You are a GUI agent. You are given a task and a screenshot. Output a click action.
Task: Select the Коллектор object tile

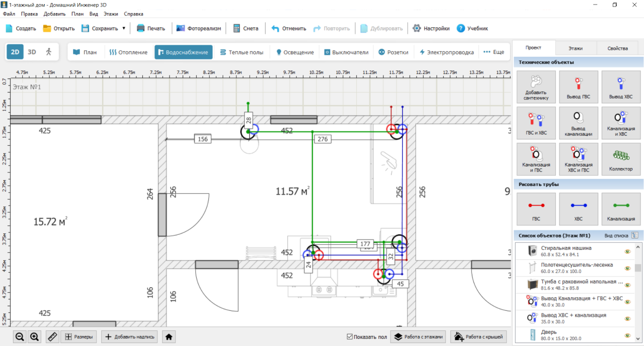(621, 159)
